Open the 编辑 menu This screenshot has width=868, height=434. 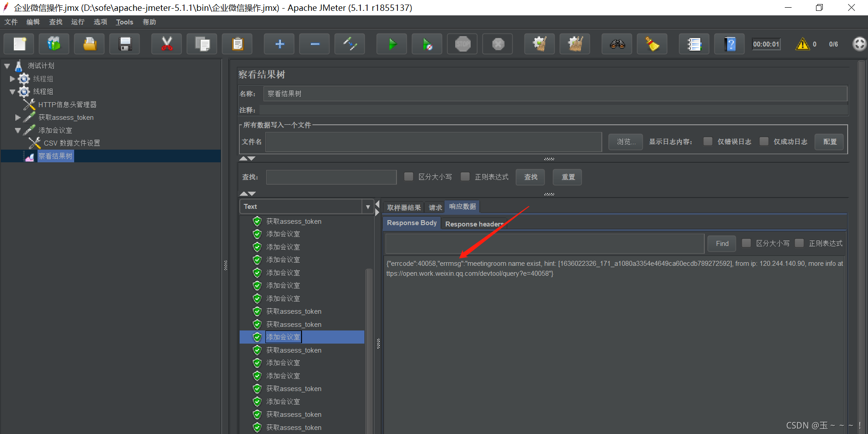tap(33, 22)
